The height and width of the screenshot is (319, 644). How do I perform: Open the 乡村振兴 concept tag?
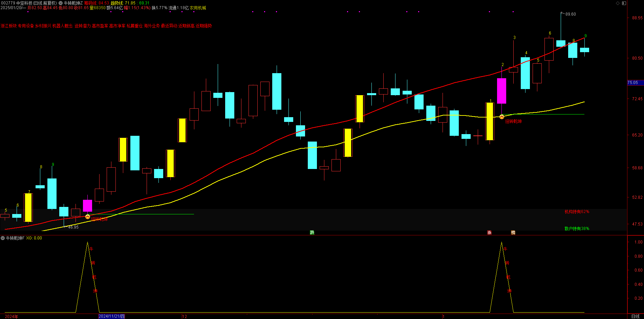43,26
